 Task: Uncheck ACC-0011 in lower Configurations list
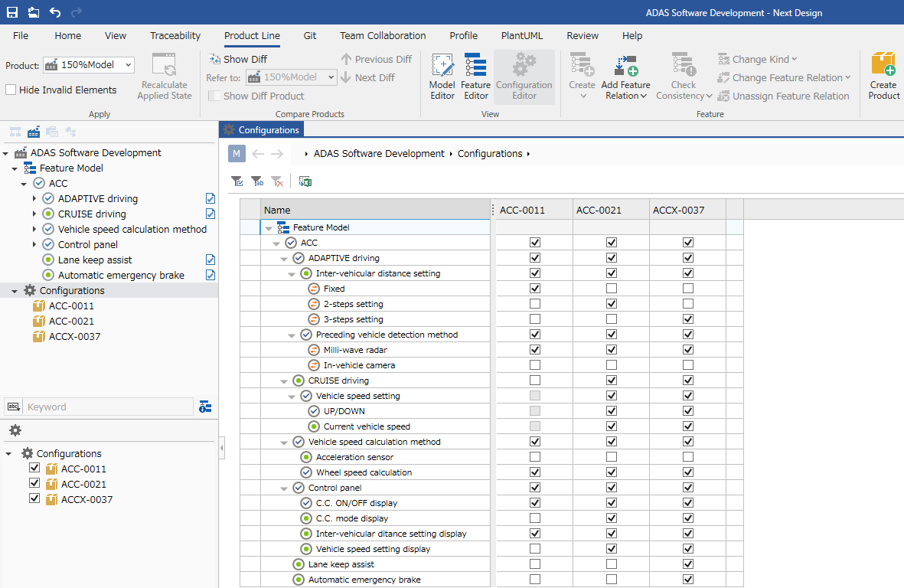pyautogui.click(x=34, y=468)
